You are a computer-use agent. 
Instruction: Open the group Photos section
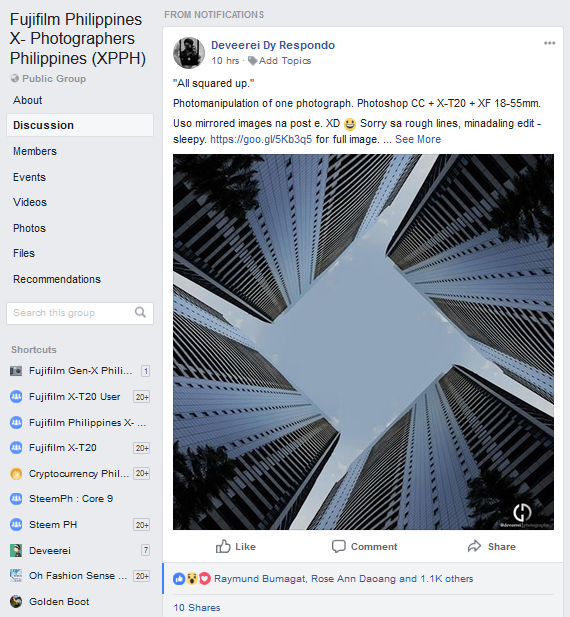click(29, 228)
